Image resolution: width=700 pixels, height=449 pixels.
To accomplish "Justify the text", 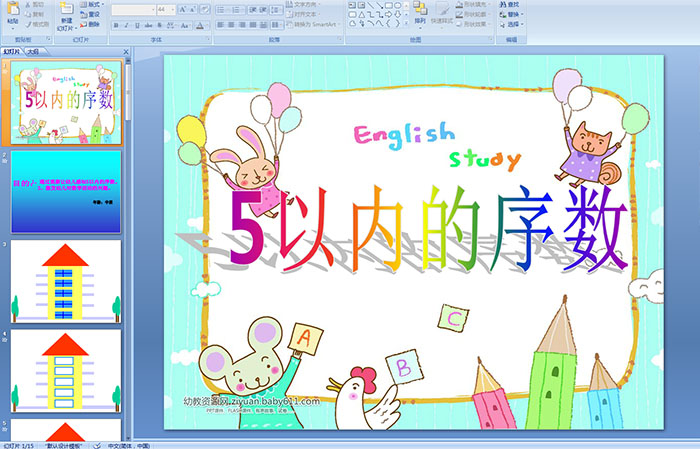I will tap(253, 25).
